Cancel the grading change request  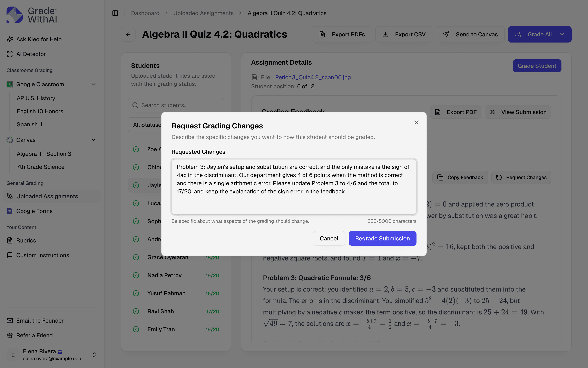click(329, 238)
